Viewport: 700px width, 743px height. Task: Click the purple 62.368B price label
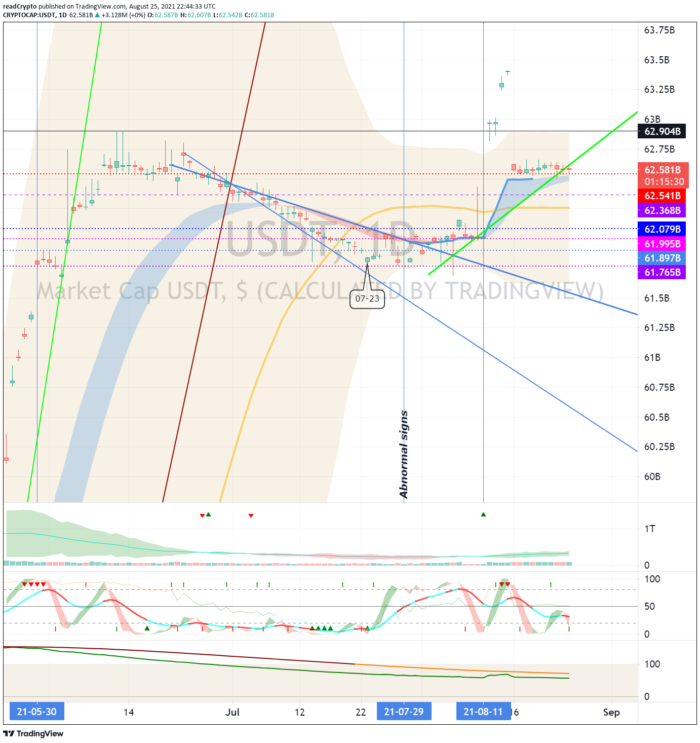[662, 210]
